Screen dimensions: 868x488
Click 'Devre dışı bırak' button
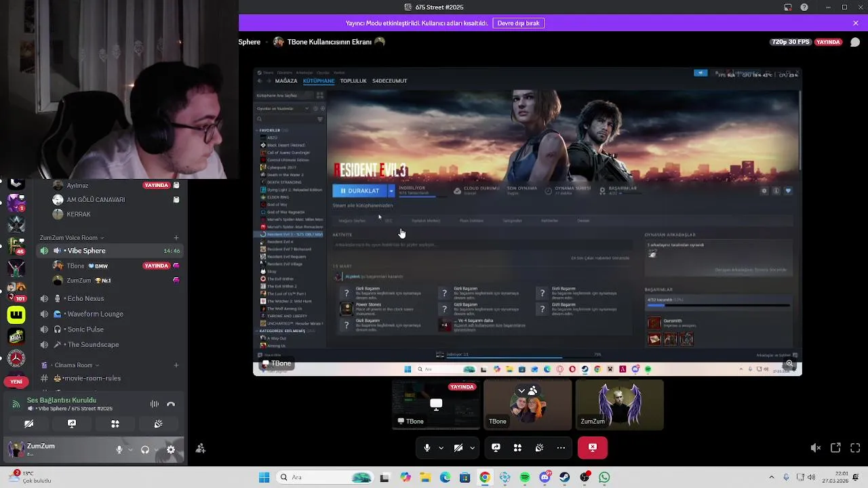(519, 23)
